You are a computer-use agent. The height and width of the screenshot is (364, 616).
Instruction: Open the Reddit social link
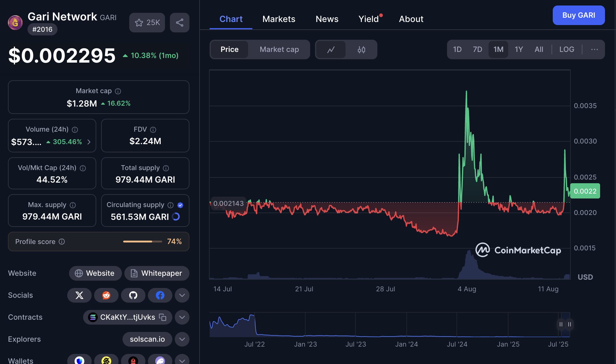(x=106, y=295)
